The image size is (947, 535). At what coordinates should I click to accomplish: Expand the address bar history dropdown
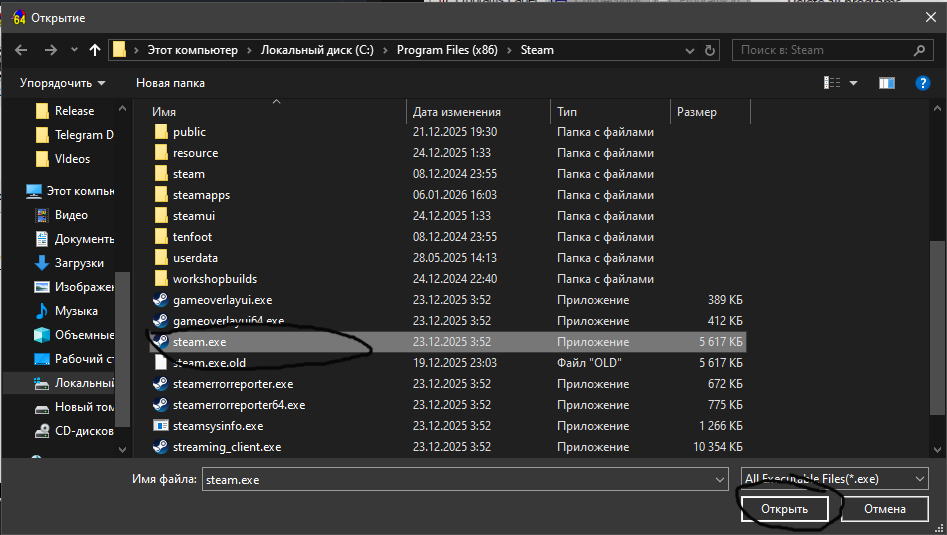click(x=690, y=51)
